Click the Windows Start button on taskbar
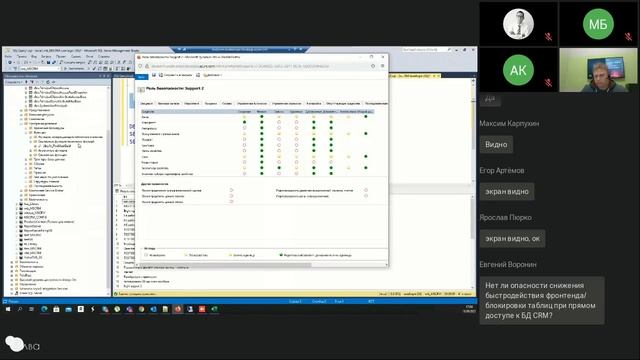 coord(8,309)
